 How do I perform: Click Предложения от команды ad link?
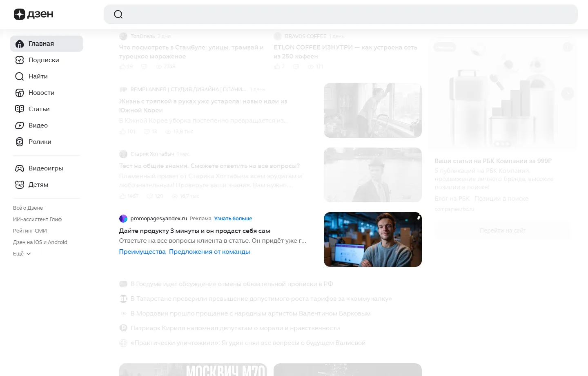(x=209, y=252)
